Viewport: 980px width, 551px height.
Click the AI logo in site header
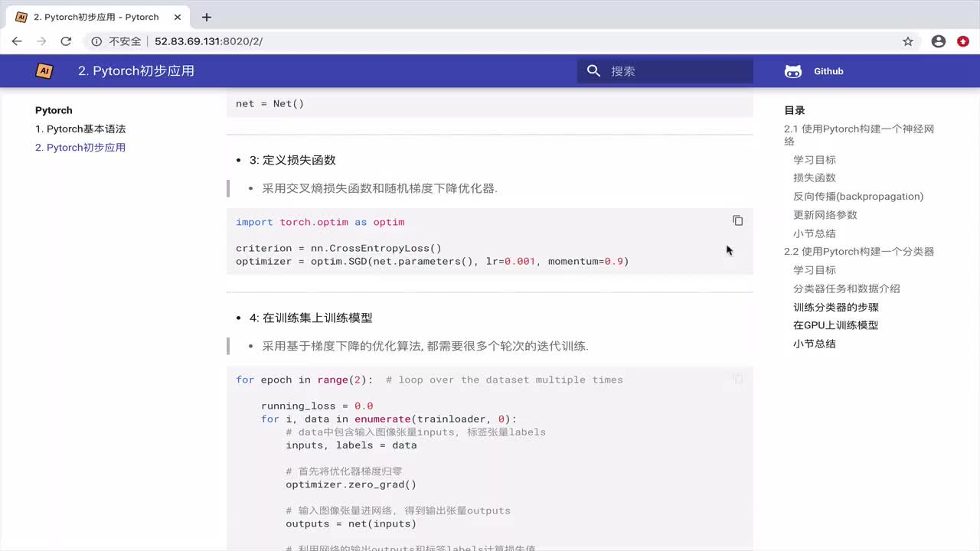[44, 70]
